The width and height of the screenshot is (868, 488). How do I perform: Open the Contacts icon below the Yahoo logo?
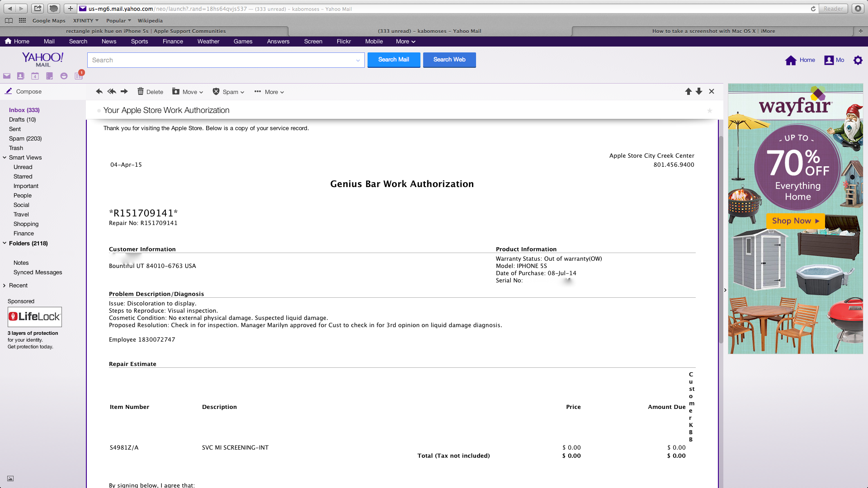[x=21, y=76]
